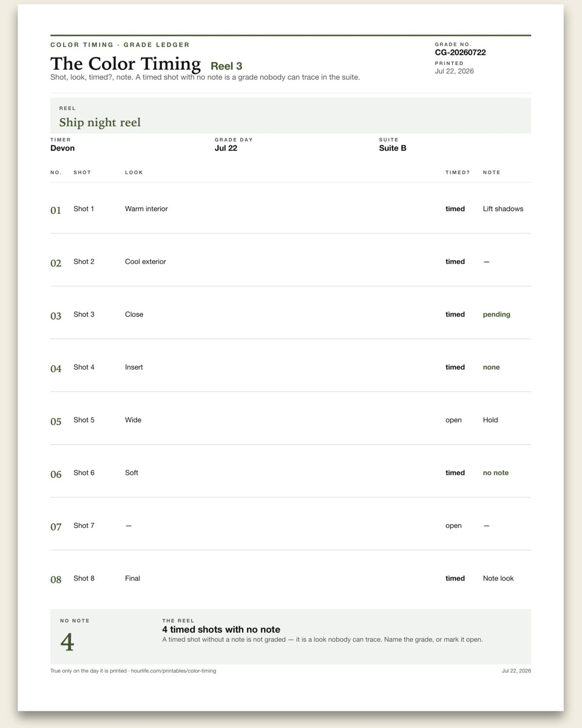
Task: Select the 'Reel 3' heading label
Action: click(226, 66)
